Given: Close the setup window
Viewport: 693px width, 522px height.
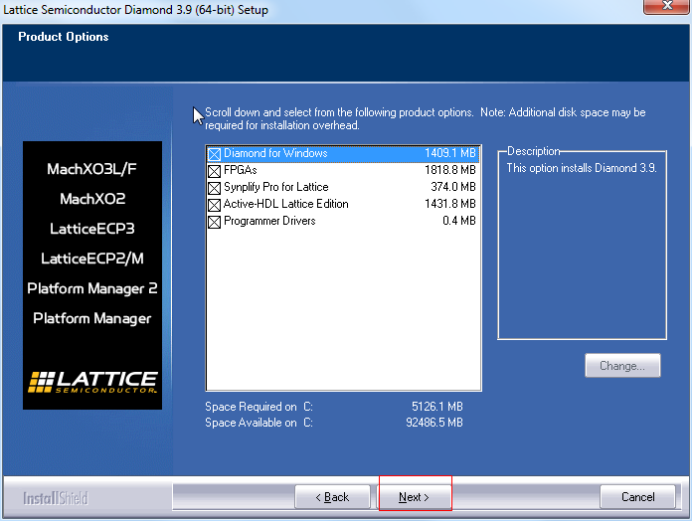Looking at the screenshot, I should point(667,6).
